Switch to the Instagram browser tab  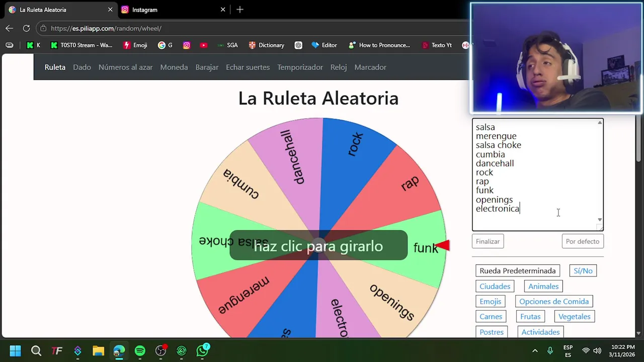(173, 10)
